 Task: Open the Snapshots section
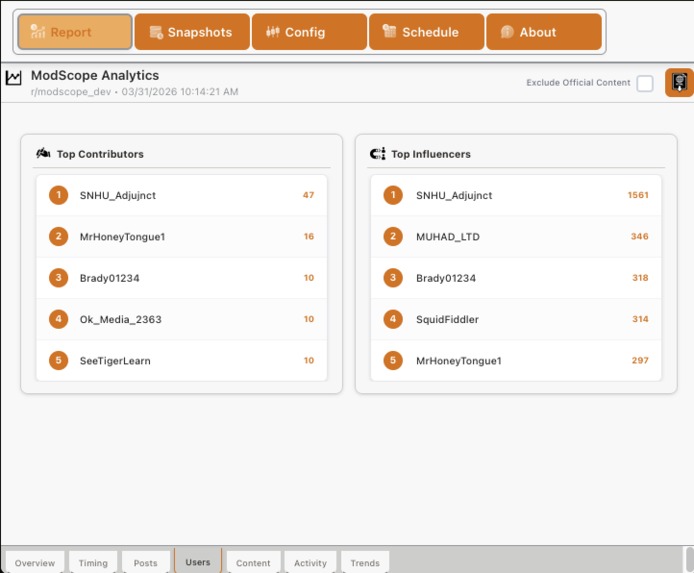click(192, 32)
